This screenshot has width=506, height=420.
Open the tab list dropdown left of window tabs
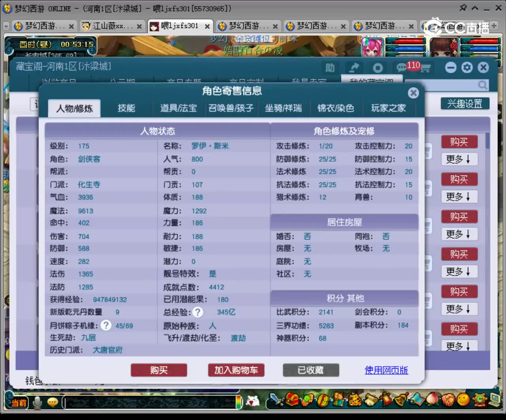(x=6, y=26)
